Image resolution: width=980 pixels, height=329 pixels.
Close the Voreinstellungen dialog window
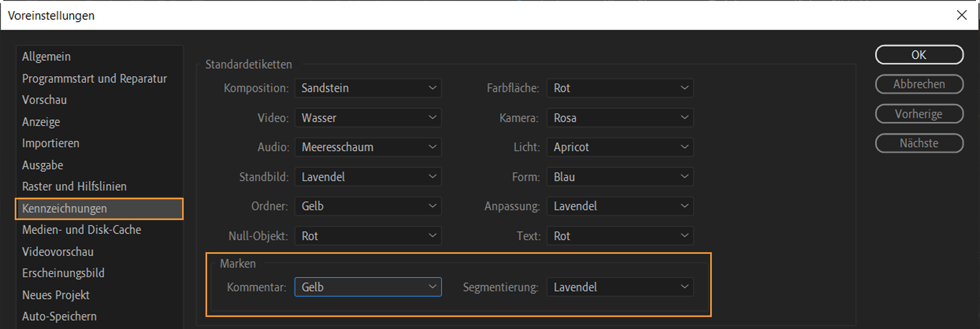click(x=962, y=15)
